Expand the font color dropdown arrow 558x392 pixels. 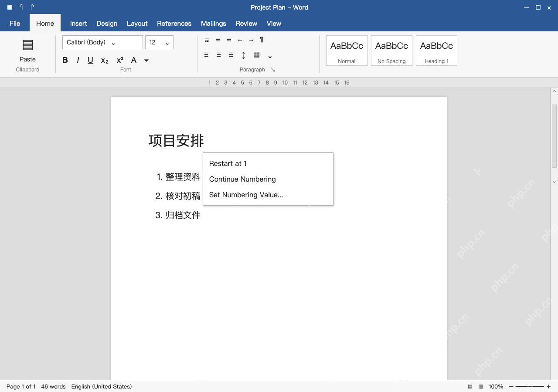[x=146, y=61]
